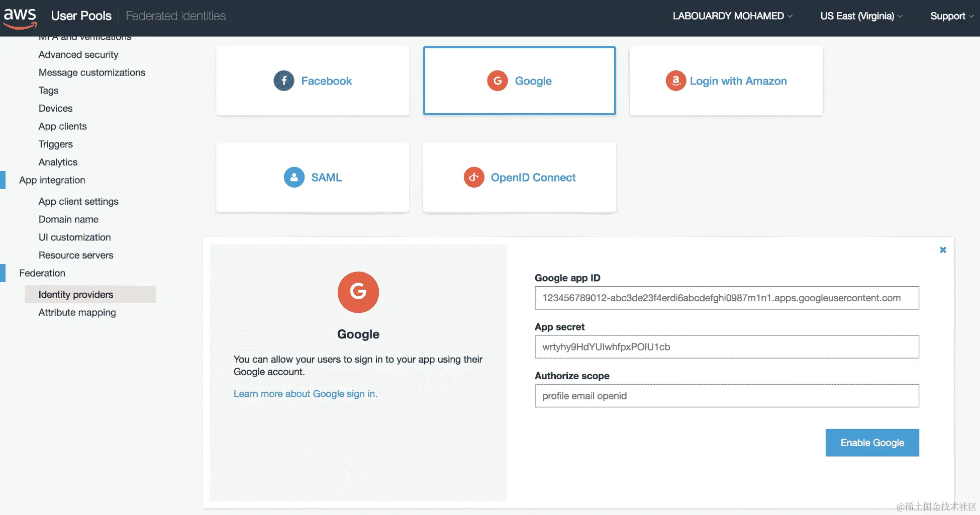Screen dimensions: 980x515
Task: Open App clients in sidebar
Action: coord(62,126)
